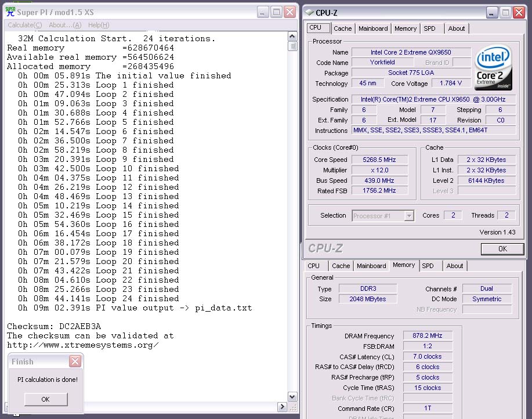Click the Core Speed value 5268.5 MHz
Image resolution: width=532 pixels, height=419 pixels.
pos(379,160)
